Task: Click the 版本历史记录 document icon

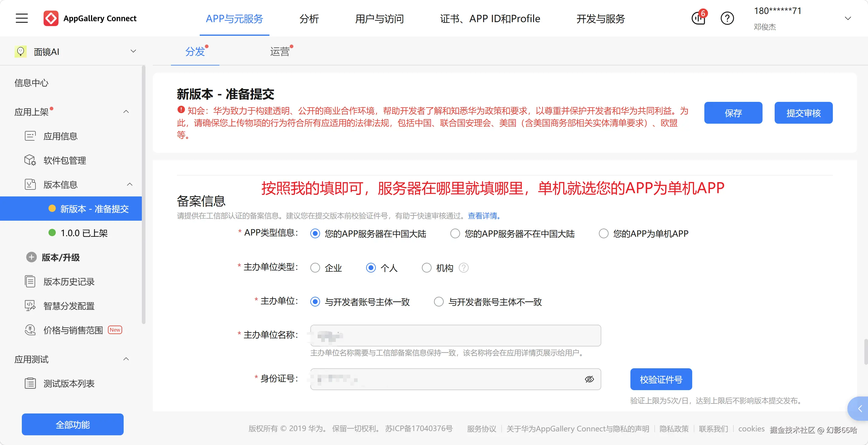Action: (30, 282)
